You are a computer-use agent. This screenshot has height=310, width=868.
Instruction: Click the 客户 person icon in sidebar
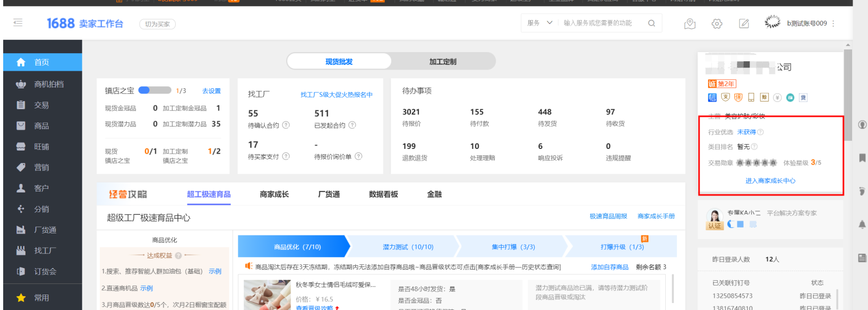pos(21,188)
